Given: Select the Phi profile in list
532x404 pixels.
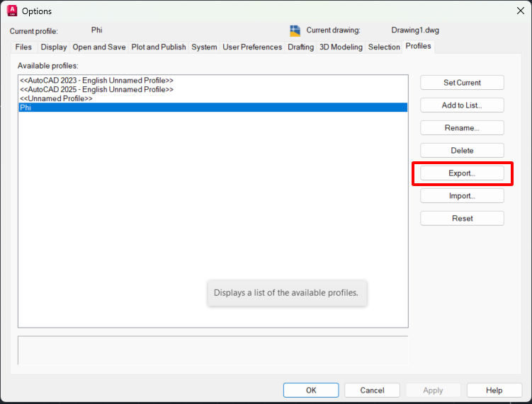Looking at the screenshot, I should point(213,108).
